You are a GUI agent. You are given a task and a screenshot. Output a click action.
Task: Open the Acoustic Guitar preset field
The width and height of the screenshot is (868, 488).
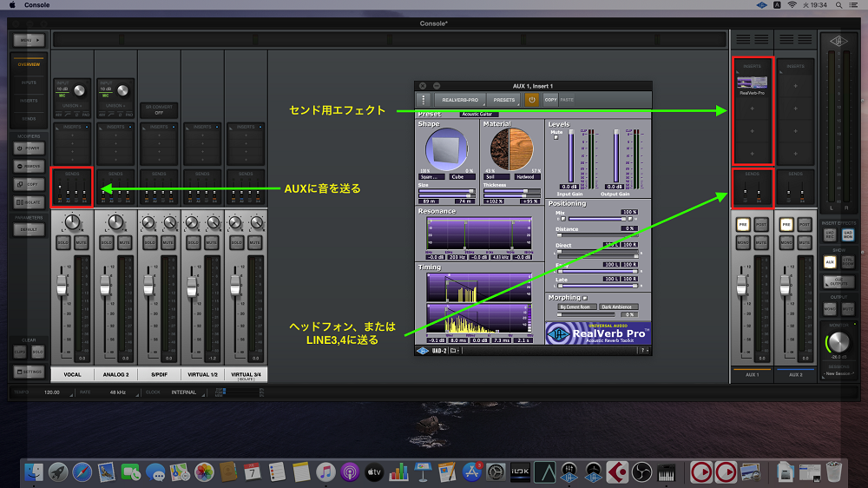(x=479, y=114)
